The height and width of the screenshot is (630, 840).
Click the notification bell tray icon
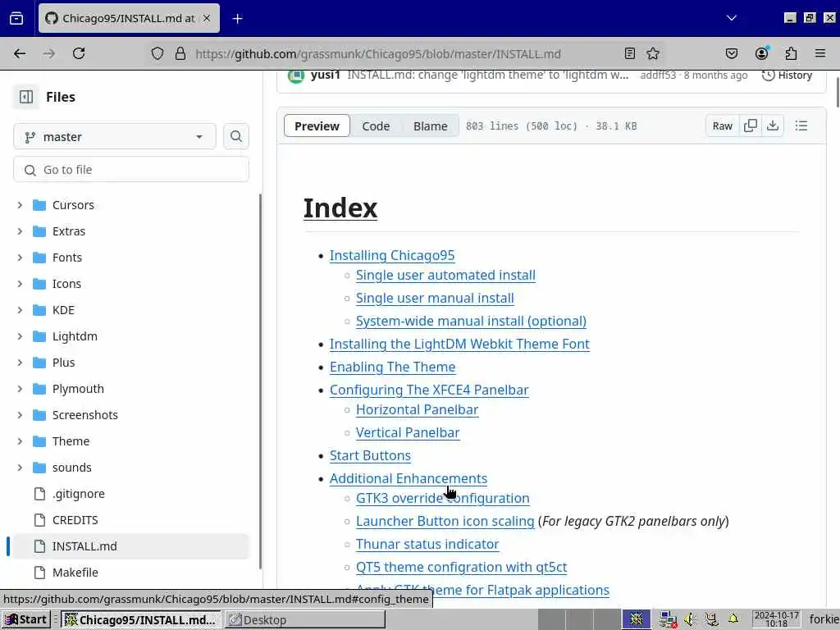tap(733, 619)
